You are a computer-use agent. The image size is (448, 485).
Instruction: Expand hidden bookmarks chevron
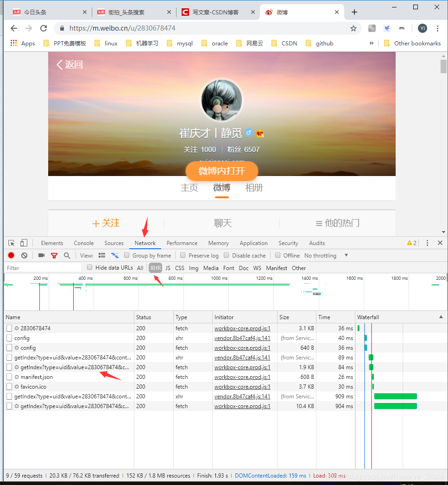(371, 43)
